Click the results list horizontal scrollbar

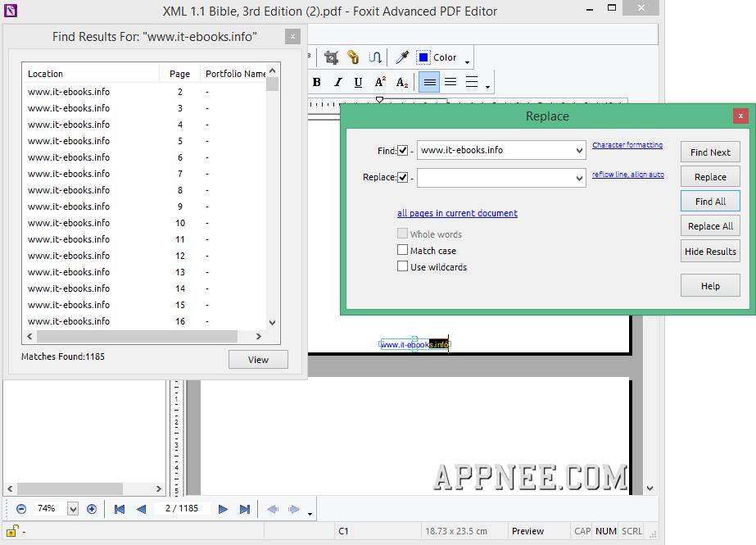137,336
